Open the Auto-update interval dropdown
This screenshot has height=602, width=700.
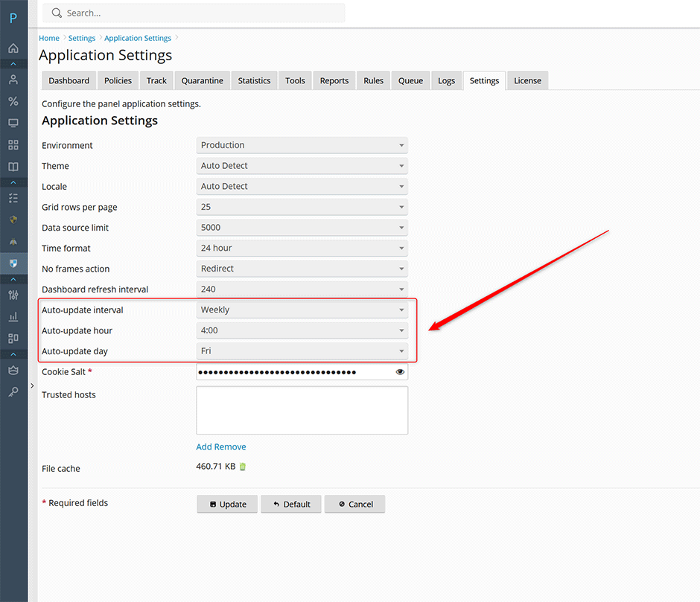(302, 310)
